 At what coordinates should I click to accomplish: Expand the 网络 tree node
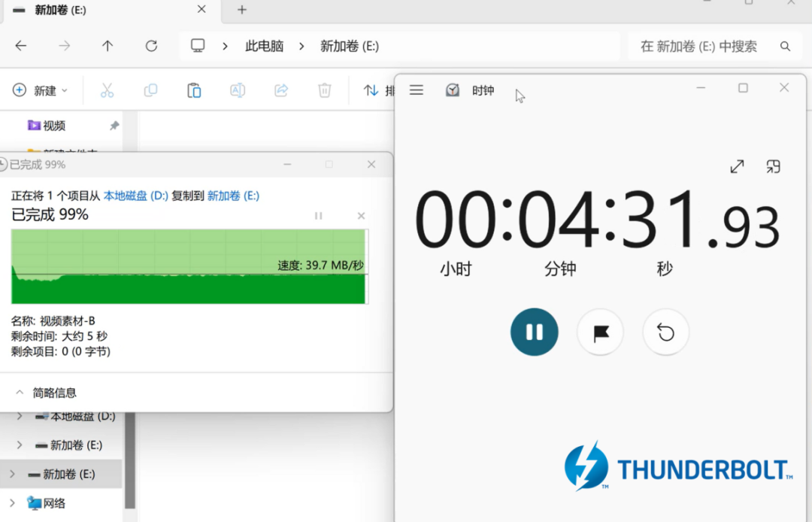[13, 503]
